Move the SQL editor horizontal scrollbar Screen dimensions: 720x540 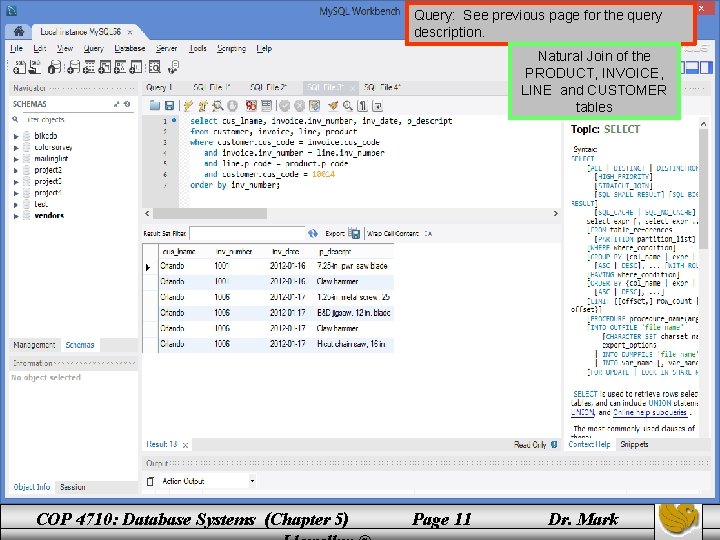click(x=210, y=214)
